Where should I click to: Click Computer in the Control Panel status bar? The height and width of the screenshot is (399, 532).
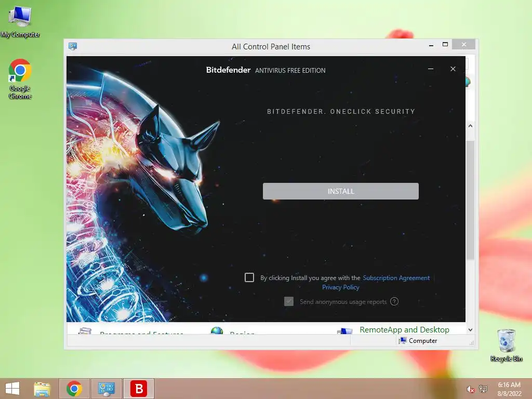(418, 341)
